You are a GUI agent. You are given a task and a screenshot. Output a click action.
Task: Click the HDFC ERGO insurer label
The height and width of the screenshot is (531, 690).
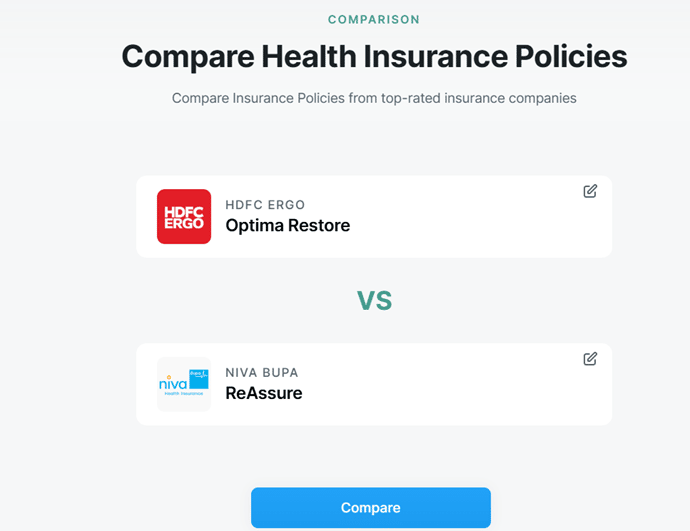265,204
